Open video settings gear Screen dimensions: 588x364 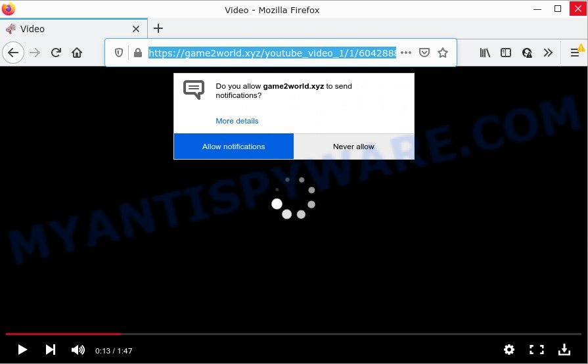pyautogui.click(x=509, y=350)
